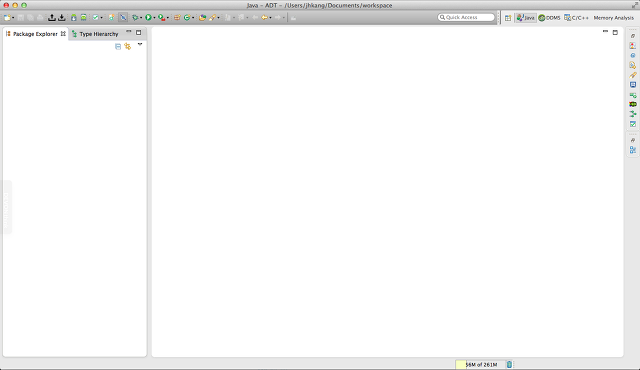Image resolution: width=640 pixels, height=370 pixels.
Task: Click the Search flashlight toolbar icon
Action: point(212,18)
